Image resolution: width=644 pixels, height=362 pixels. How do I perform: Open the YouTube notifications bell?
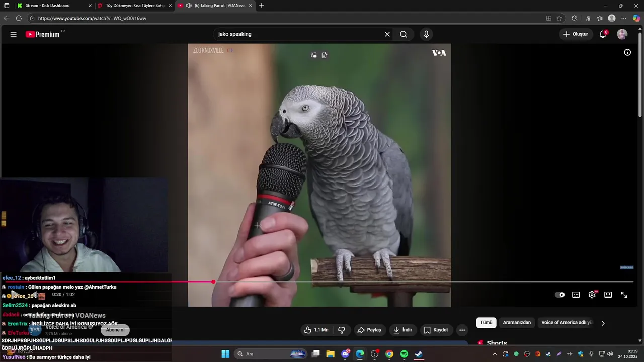[603, 34]
